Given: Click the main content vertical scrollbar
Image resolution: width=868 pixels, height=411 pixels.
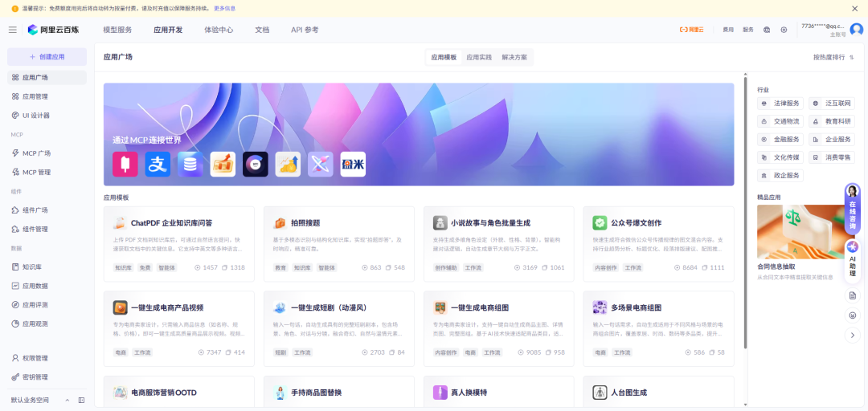Looking at the screenshot, I should tap(746, 213).
